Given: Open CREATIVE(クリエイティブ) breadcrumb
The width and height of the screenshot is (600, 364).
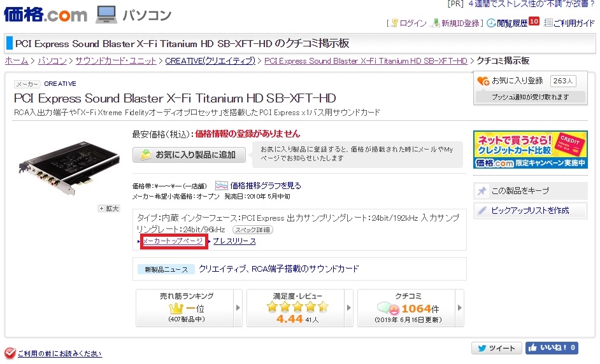Looking at the screenshot, I should click(x=210, y=61).
